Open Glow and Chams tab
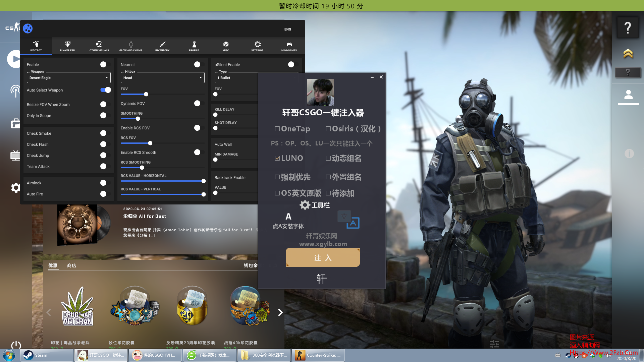Viewport: 644px width, 362px height. pos(131,46)
